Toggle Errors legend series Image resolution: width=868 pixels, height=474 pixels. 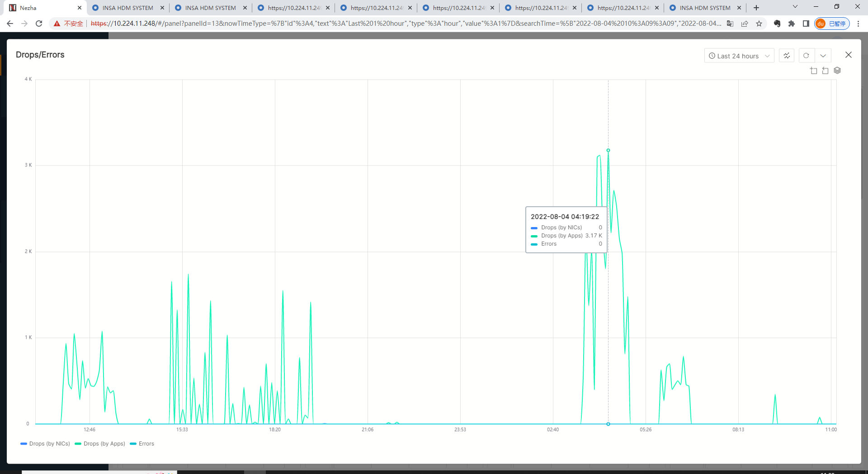tap(142, 444)
